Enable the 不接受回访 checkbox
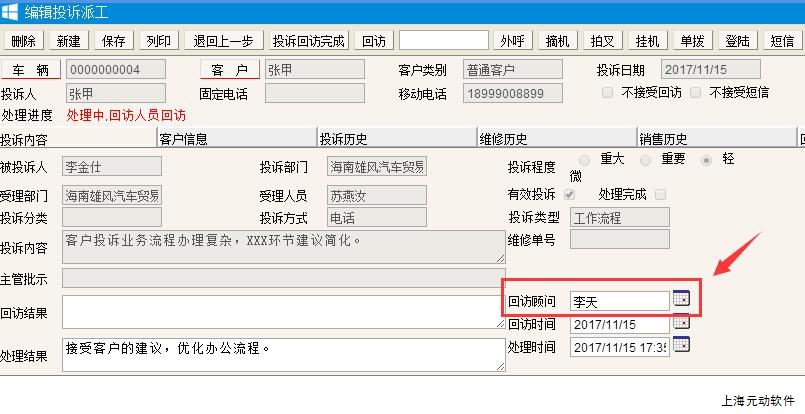 click(x=608, y=93)
